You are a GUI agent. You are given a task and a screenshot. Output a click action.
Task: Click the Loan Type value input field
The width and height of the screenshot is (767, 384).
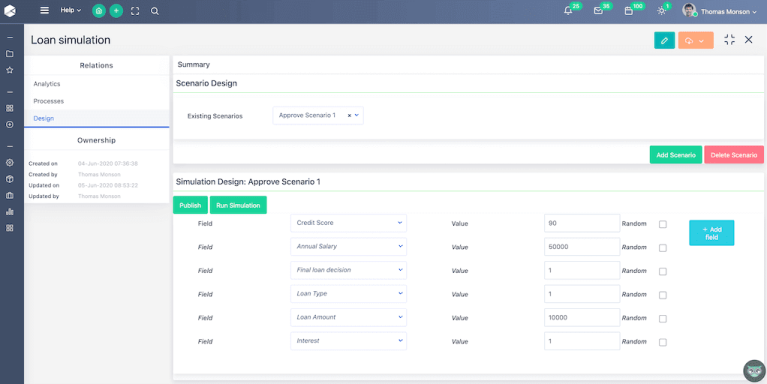(582, 294)
